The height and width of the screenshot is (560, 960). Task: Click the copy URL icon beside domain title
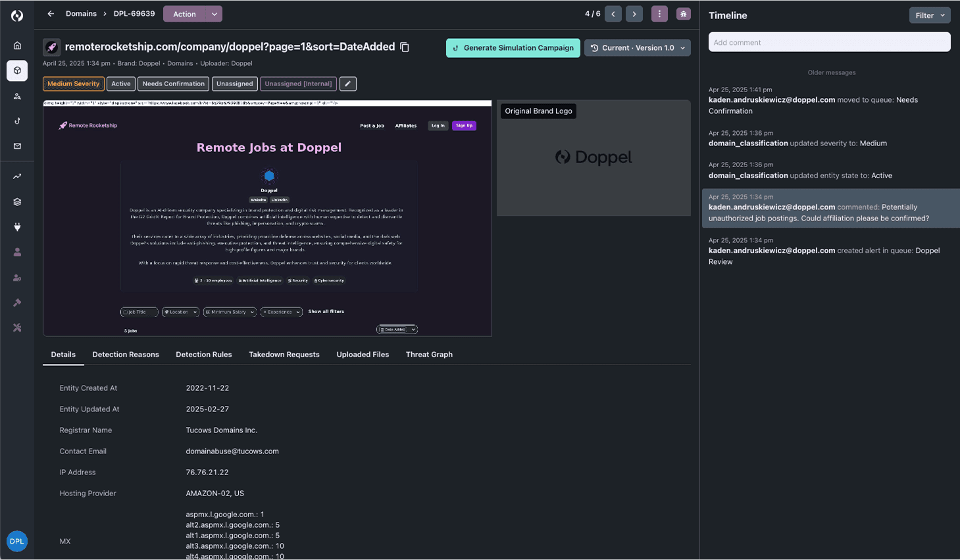coord(405,47)
